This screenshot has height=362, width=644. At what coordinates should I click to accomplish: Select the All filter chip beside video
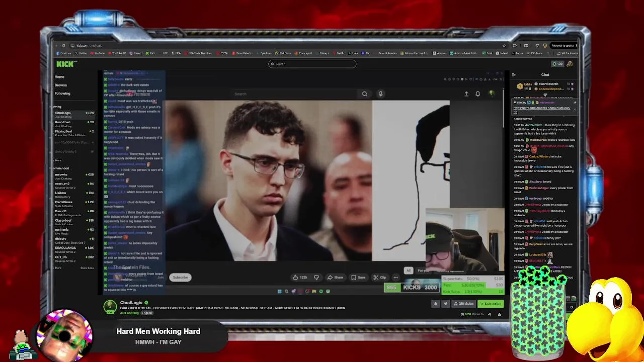click(409, 270)
